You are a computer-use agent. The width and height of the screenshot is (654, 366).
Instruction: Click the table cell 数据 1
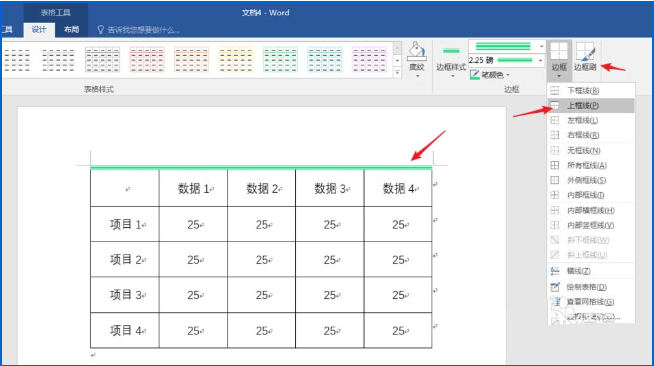point(193,188)
